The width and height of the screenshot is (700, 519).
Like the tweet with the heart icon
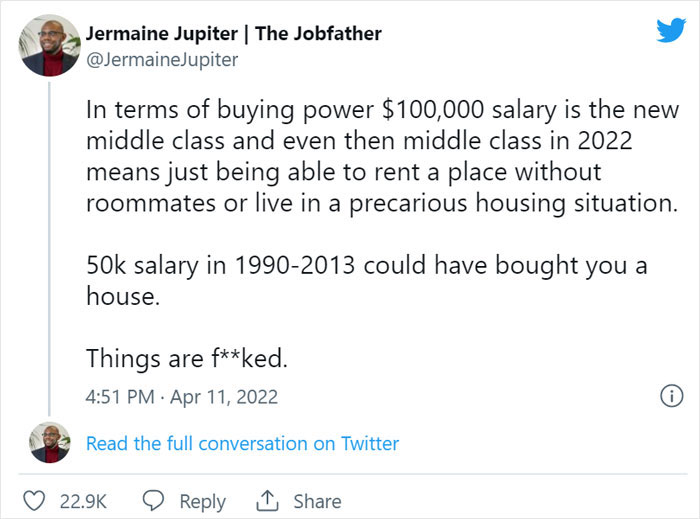tap(33, 501)
